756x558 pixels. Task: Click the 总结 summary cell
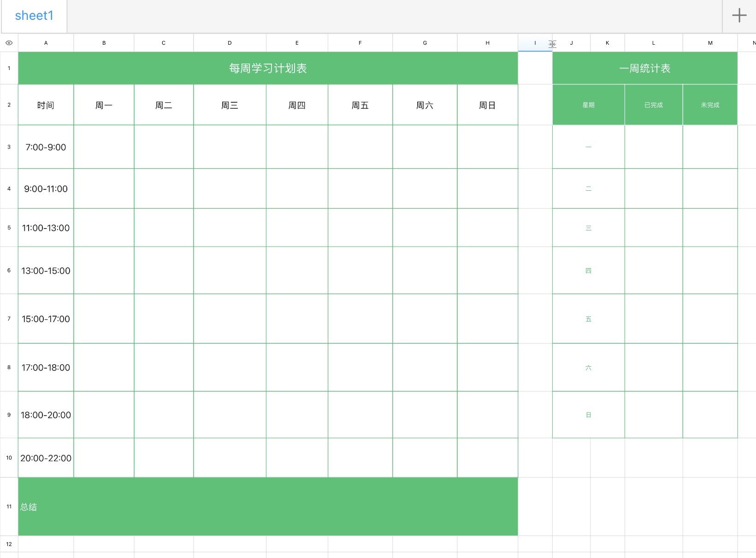pyautogui.click(x=268, y=506)
